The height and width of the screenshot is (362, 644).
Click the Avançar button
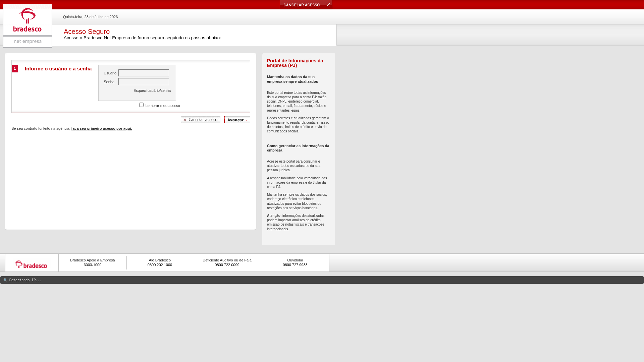237,120
